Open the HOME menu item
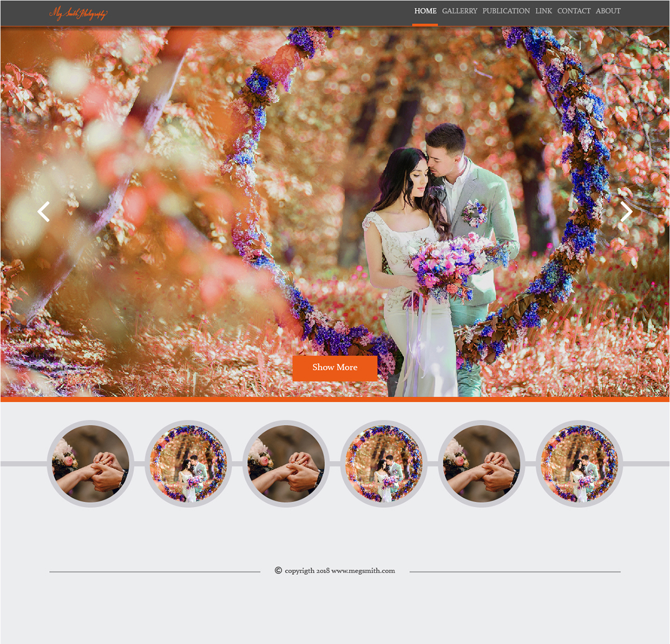Image resolution: width=670 pixels, height=644 pixels. [x=425, y=11]
